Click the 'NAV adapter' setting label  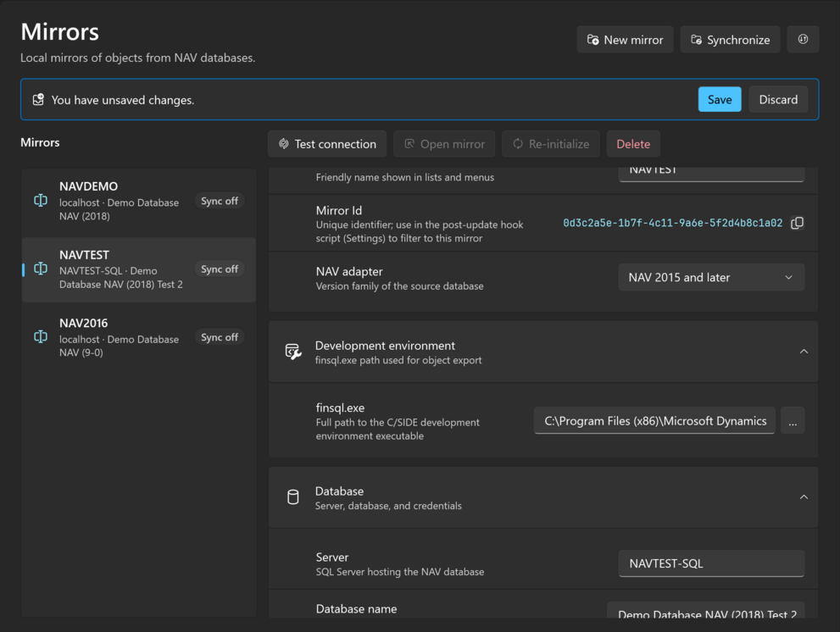click(348, 272)
